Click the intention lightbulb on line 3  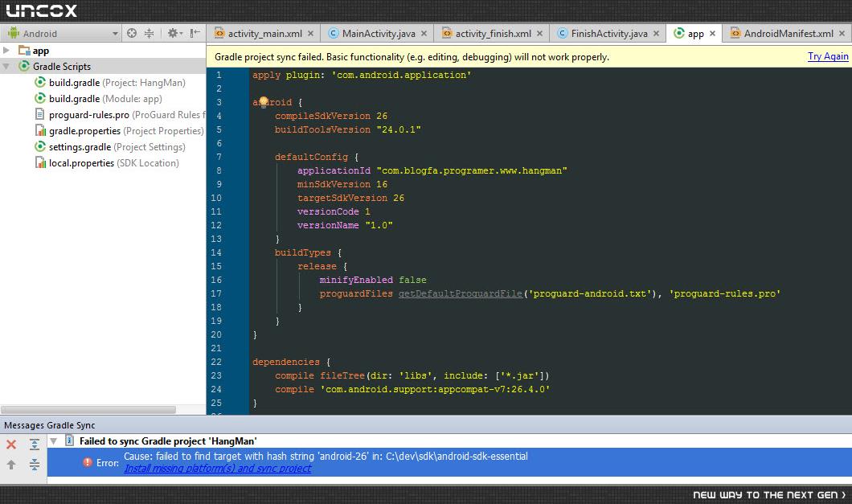pos(264,101)
